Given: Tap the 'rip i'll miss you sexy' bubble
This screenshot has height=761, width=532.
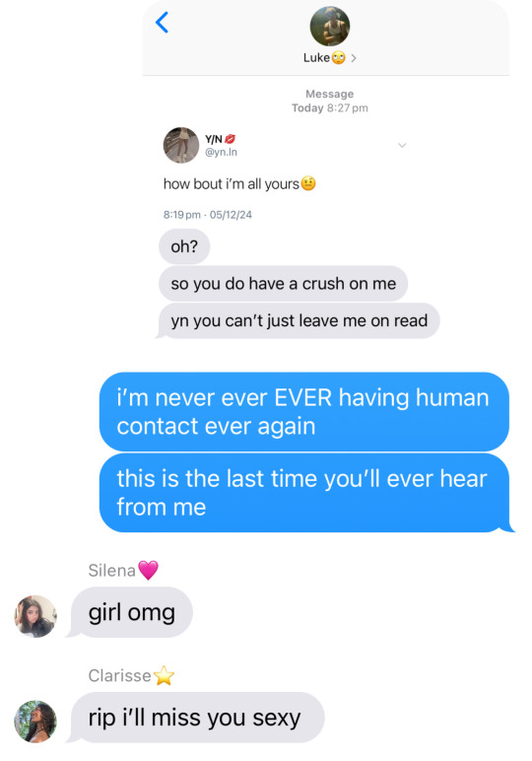Looking at the screenshot, I should click(x=196, y=718).
